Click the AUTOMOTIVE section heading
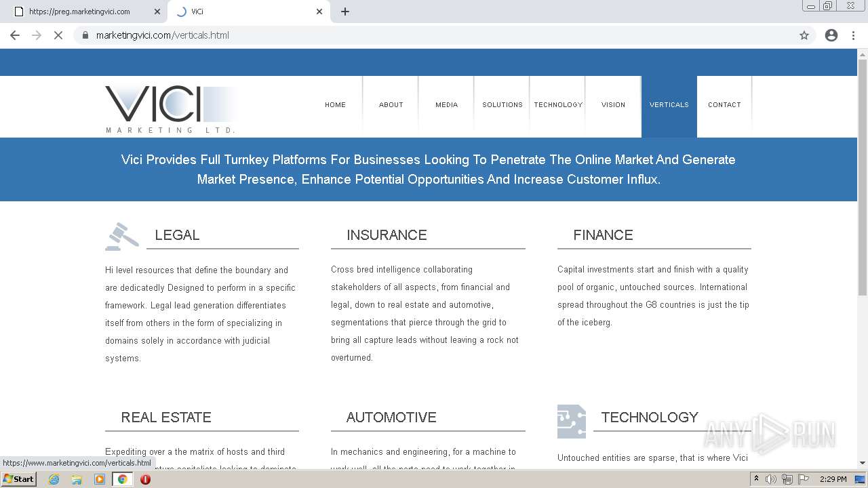The width and height of the screenshot is (868, 488). (391, 418)
